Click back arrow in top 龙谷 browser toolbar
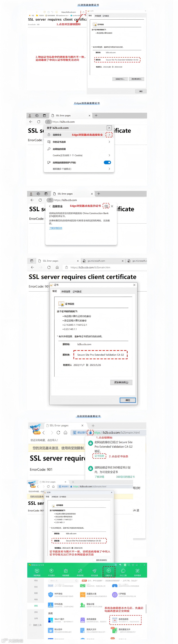The width and height of the screenshot is (178, 644). coord(44,433)
